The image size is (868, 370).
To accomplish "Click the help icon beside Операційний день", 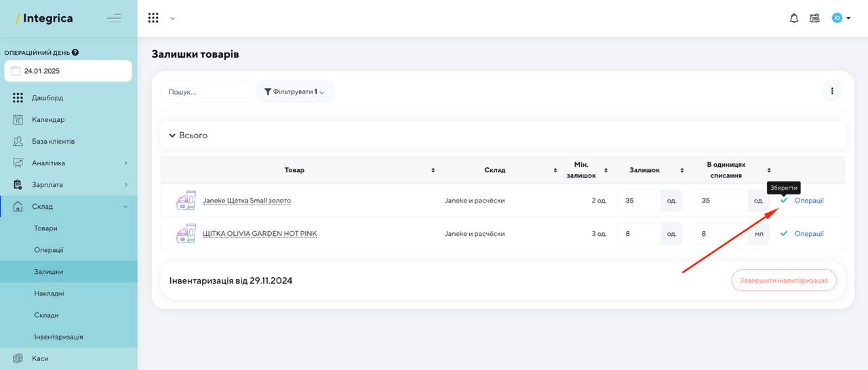I will pyautogui.click(x=75, y=52).
